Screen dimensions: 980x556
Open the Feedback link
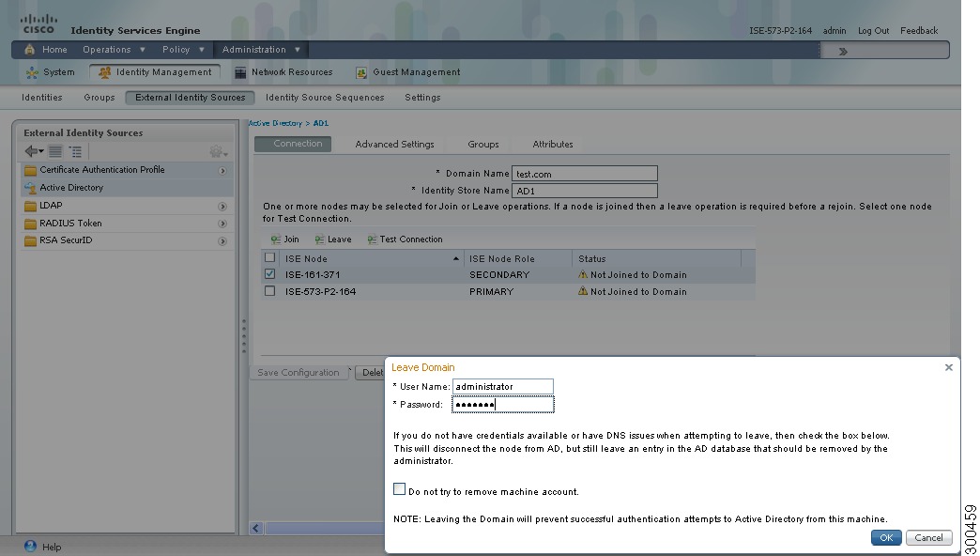point(919,31)
